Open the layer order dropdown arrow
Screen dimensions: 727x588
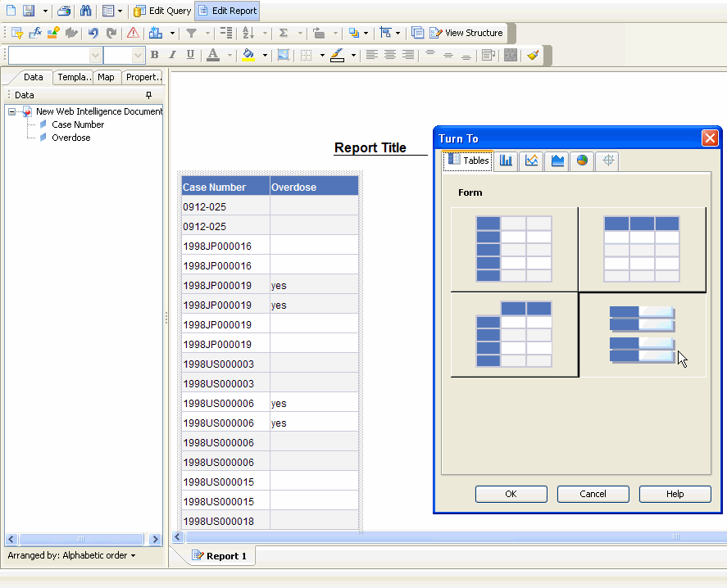click(366, 34)
